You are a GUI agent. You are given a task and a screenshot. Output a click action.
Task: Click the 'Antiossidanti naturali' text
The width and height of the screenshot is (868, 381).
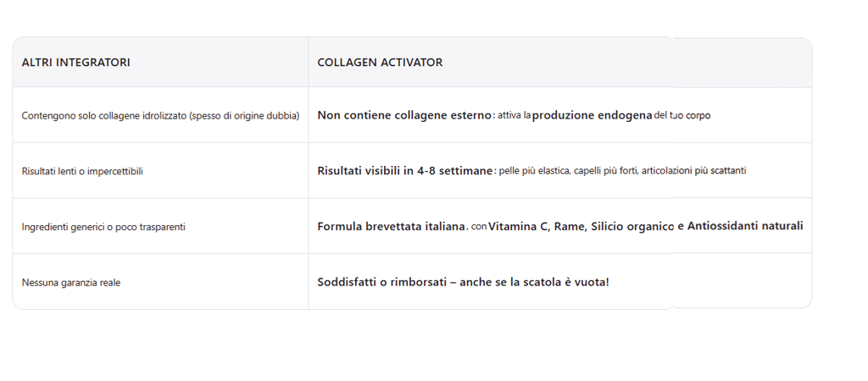[x=745, y=227]
